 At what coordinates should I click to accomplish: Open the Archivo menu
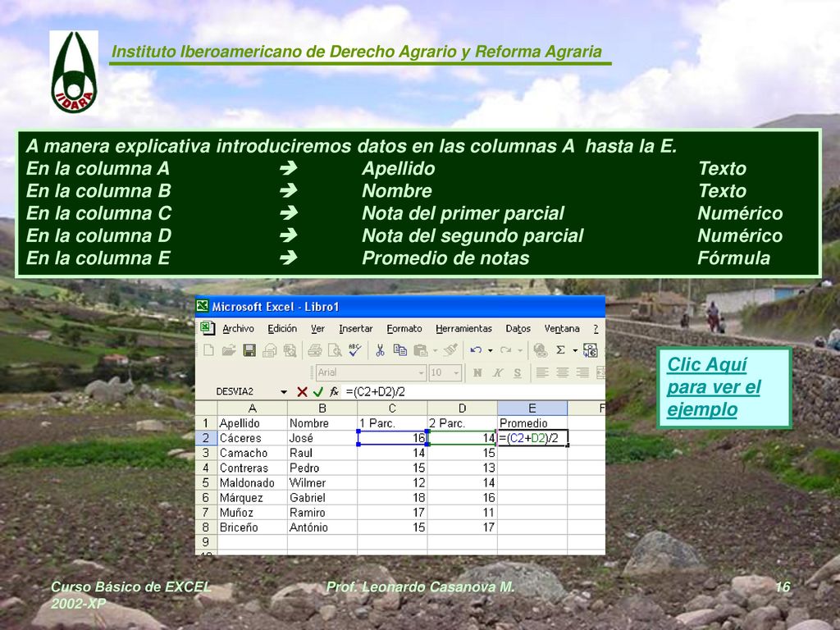coord(239,328)
